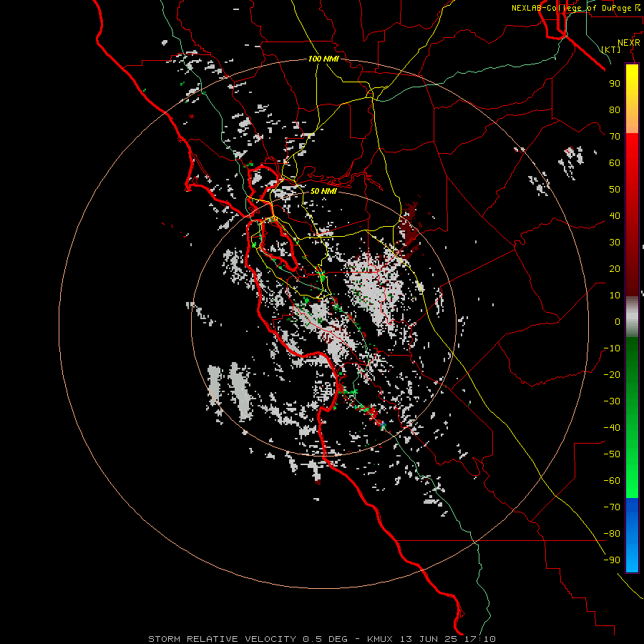
Task: Click the "NEXLAB-College of DuPage" header text
Action: point(571,8)
